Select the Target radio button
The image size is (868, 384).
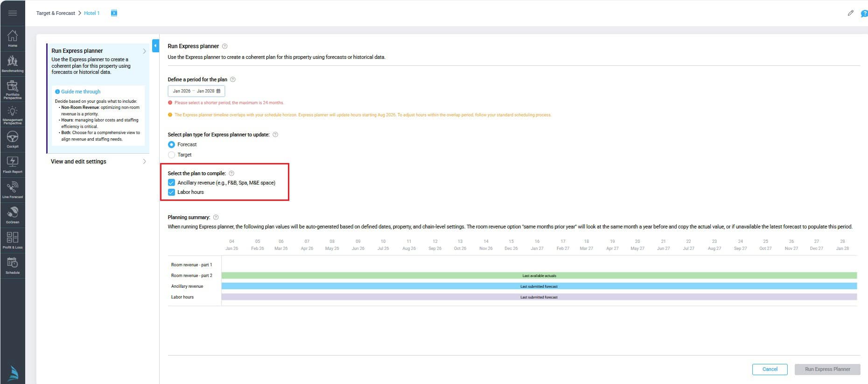click(171, 155)
